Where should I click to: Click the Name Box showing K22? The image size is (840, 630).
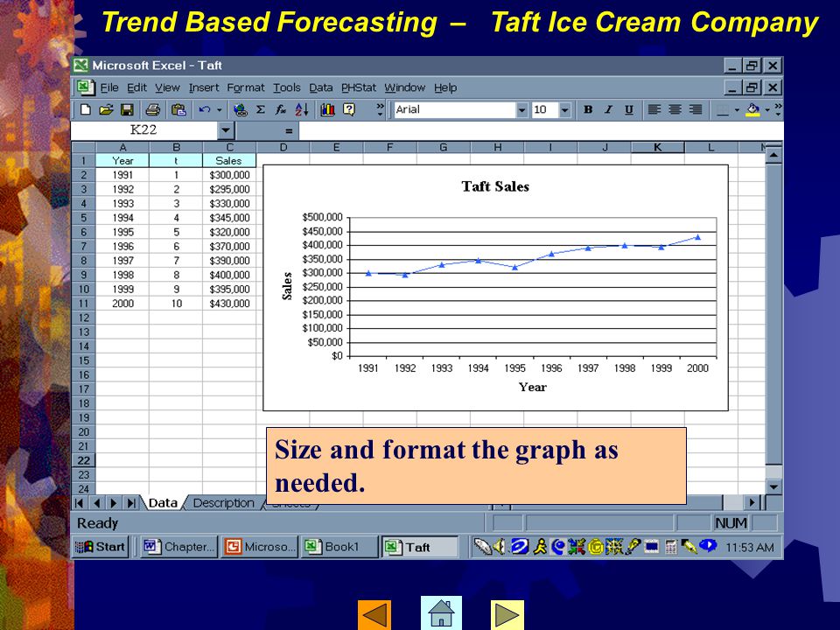[143, 130]
